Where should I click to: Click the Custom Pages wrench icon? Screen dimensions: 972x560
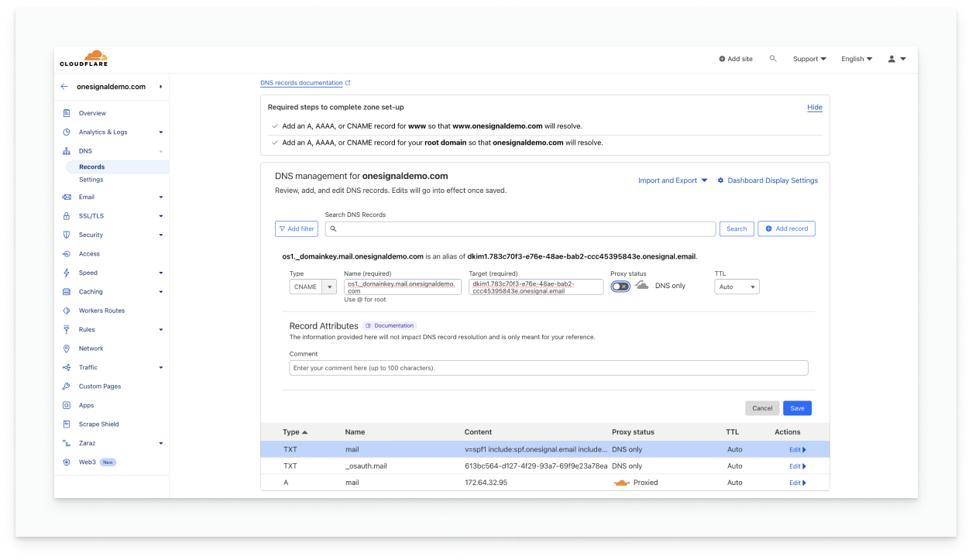tap(67, 387)
